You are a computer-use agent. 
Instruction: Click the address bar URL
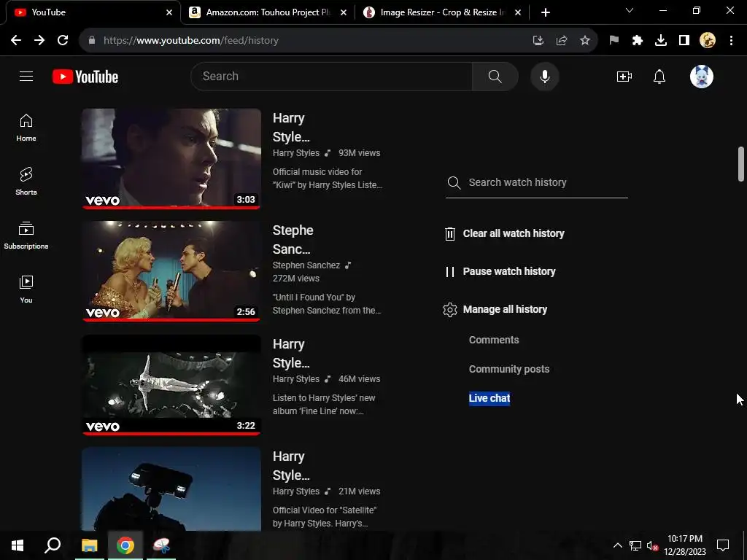190,41
